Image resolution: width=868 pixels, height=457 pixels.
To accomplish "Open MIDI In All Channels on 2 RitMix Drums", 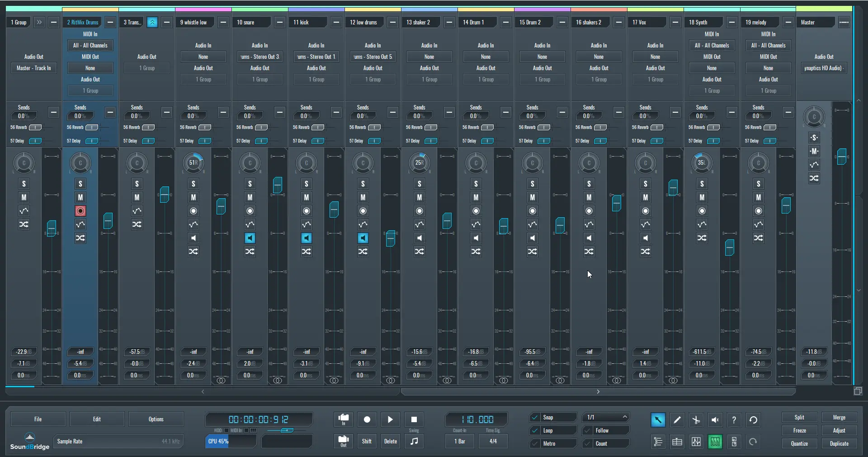I will tap(90, 45).
